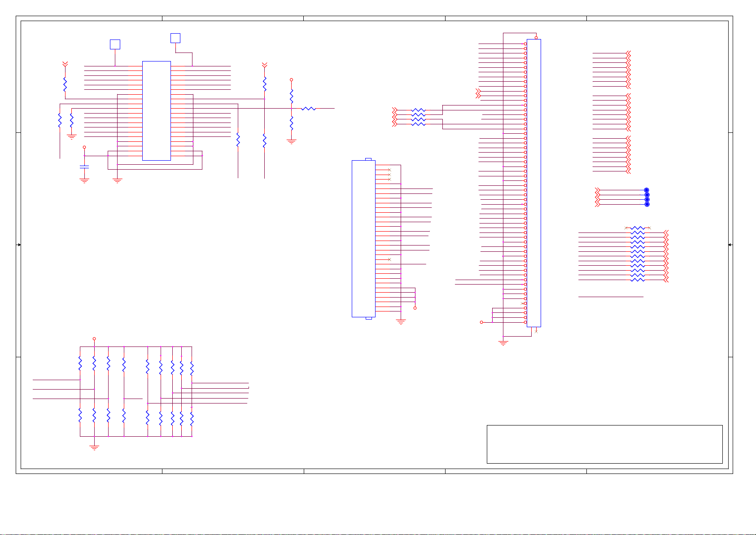
Task: Click the ground symbol below the resistor network
Action: tap(94, 447)
